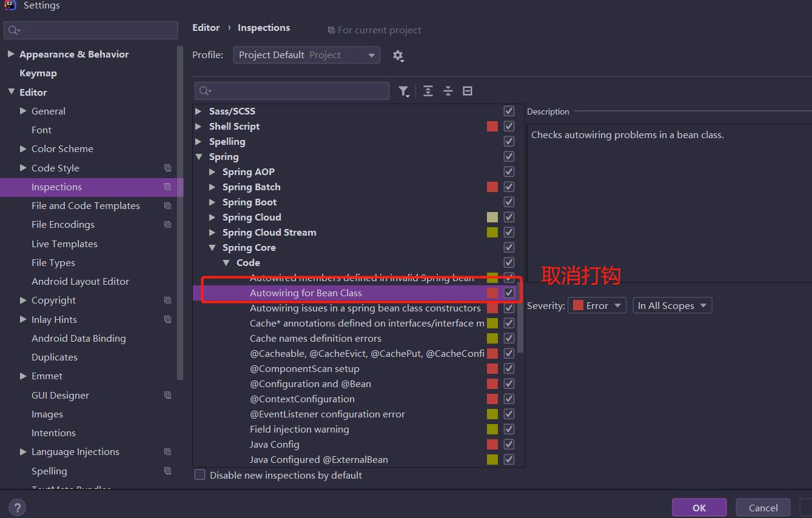Toggle the Sass/SCSS inspections checkbox
Viewport: 812px width, 518px height.
coord(509,111)
